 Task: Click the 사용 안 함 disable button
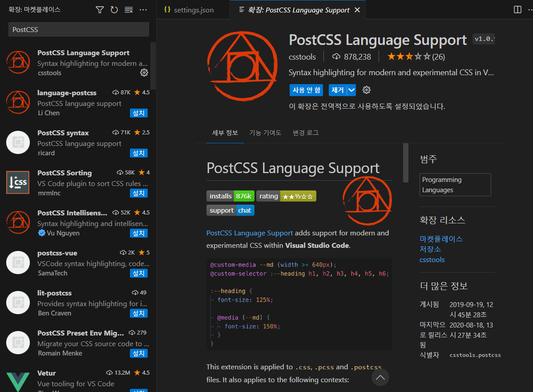click(306, 90)
